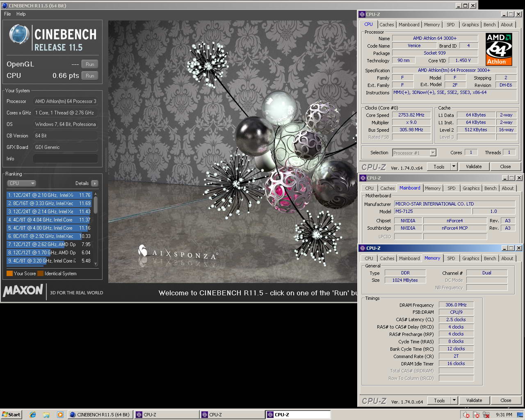This screenshot has width=525, height=420.
Task: Click Validate in top CPU-Z window
Action: pyautogui.click(x=474, y=167)
